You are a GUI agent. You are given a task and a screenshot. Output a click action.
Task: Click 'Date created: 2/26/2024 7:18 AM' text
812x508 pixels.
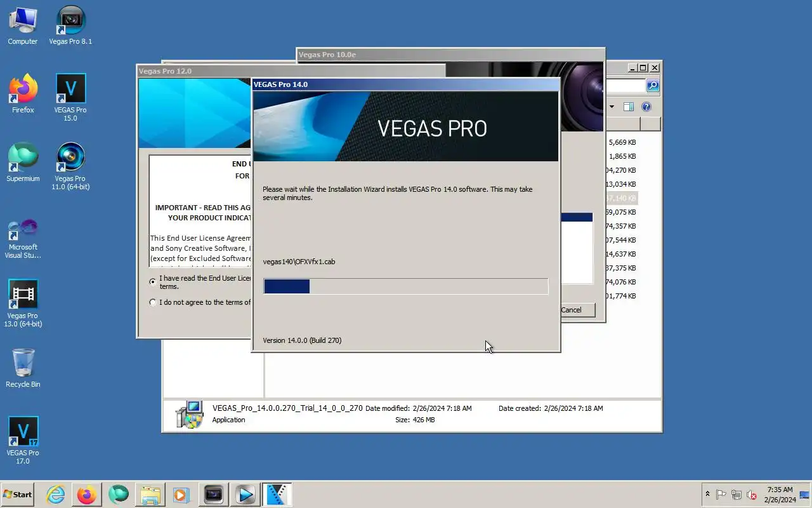[x=551, y=408]
